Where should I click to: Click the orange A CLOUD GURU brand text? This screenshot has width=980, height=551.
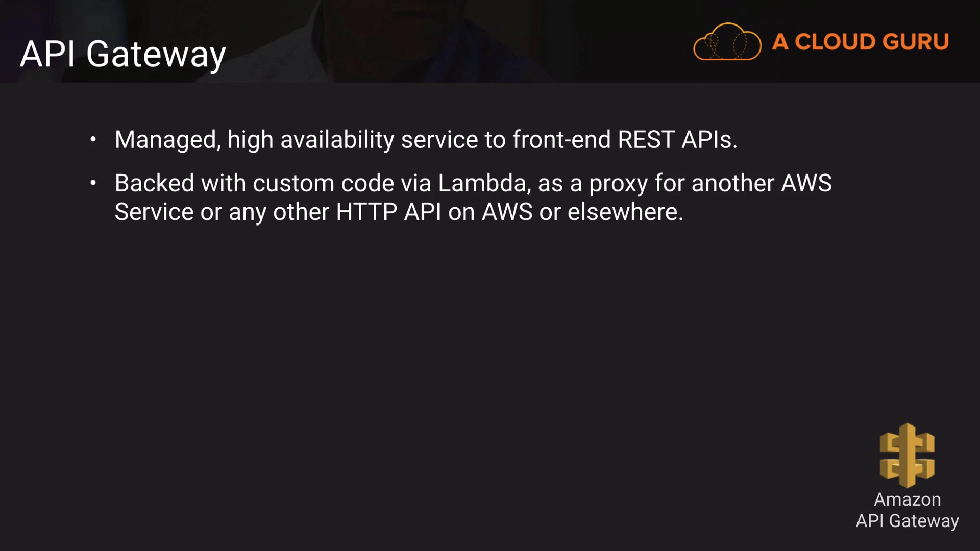pos(860,42)
